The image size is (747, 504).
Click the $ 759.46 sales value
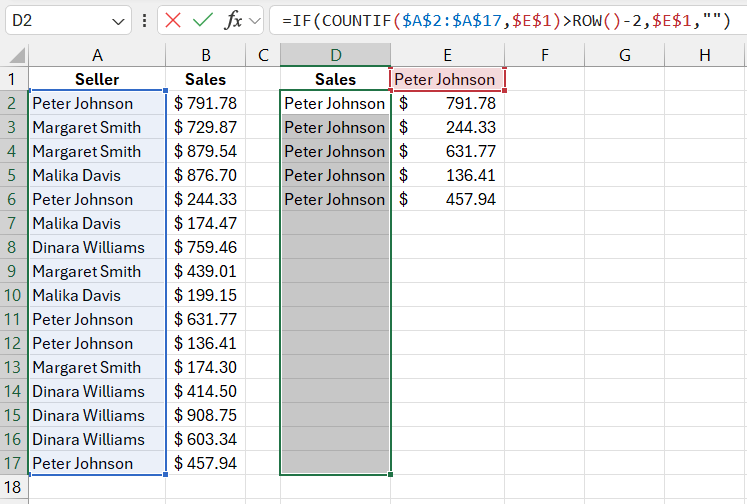(x=206, y=247)
